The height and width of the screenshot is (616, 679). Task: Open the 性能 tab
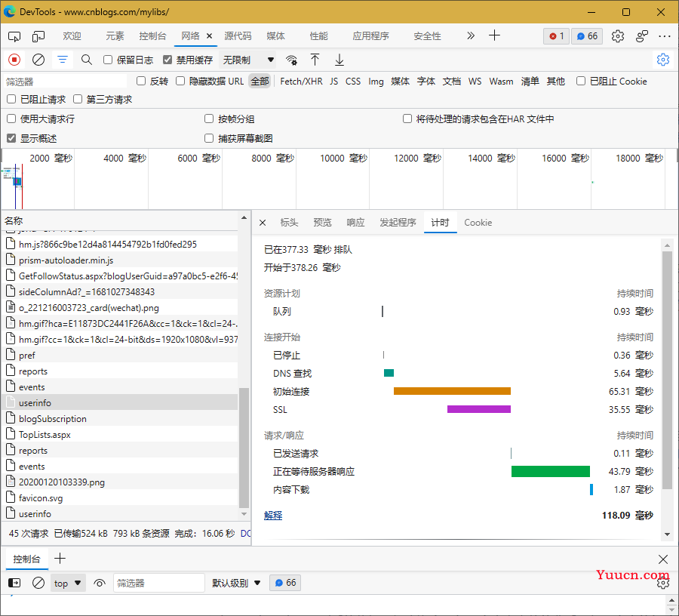[318, 36]
